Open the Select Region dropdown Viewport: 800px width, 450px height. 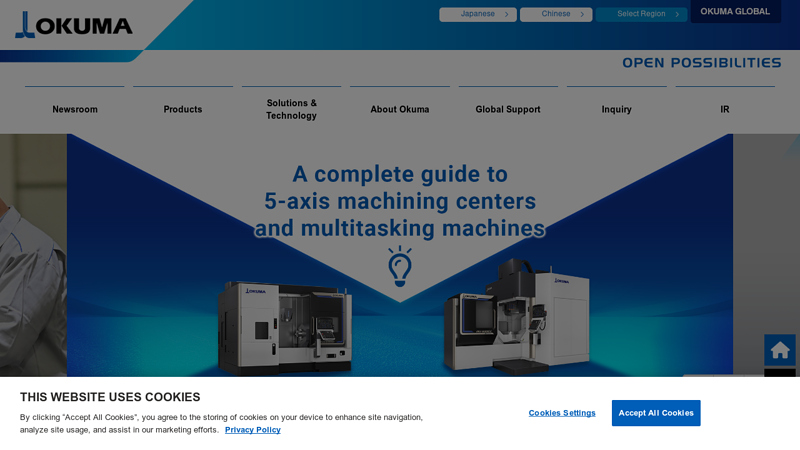coord(641,14)
